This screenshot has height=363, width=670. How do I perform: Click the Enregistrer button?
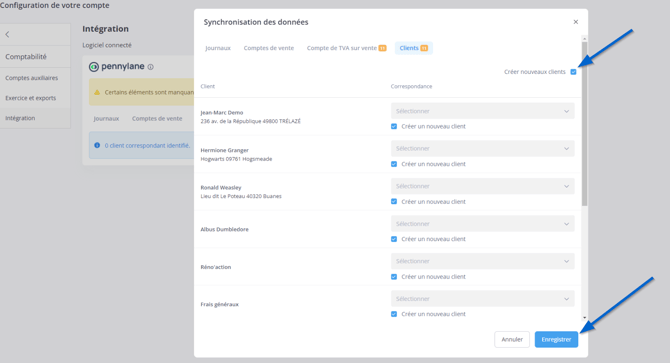(x=556, y=340)
